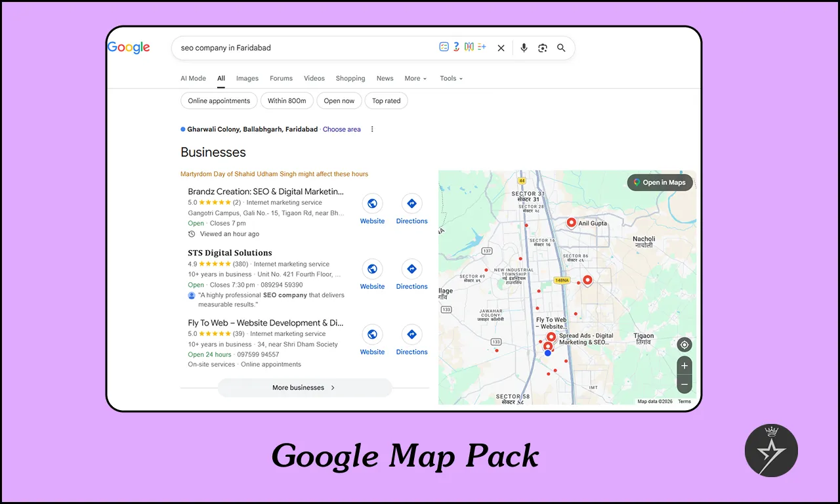The height and width of the screenshot is (504, 840).
Task: Select the All results tab
Action: click(x=221, y=78)
